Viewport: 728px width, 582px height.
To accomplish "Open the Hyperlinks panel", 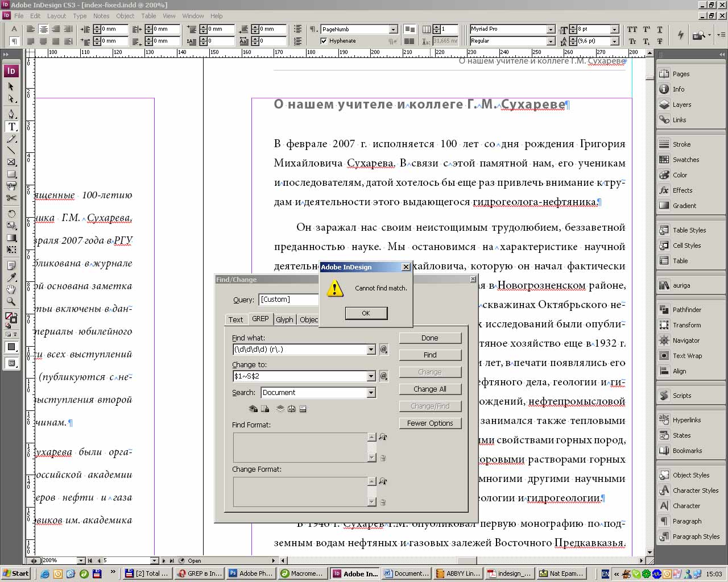I will (x=686, y=420).
